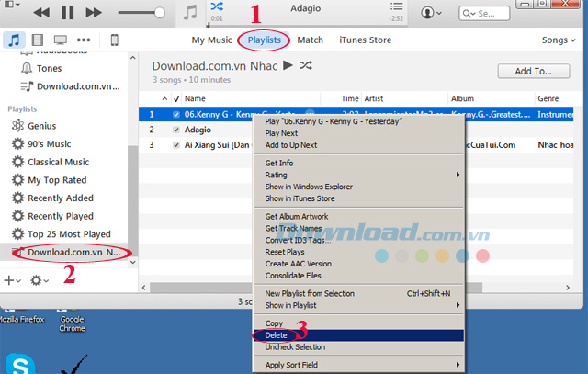Open the Up Next list icon
The image size is (588, 374).
point(396,6)
